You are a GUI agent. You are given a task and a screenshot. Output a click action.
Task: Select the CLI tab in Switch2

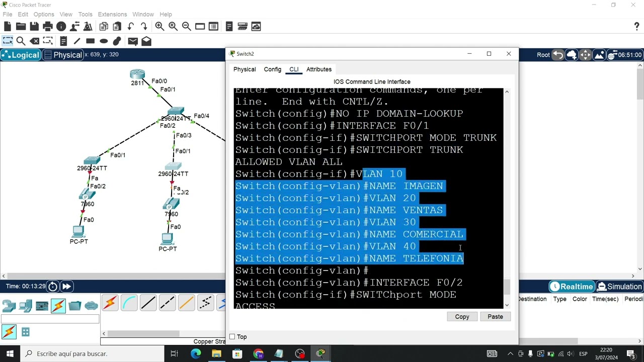point(294,69)
